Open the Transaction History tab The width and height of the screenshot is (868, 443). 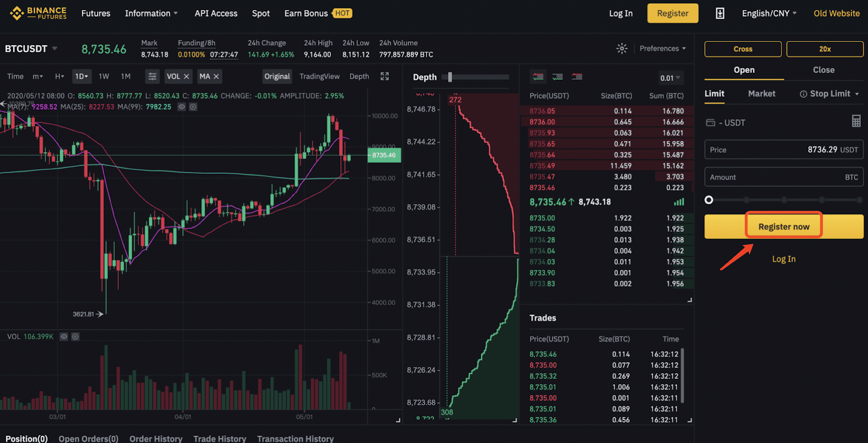point(295,438)
